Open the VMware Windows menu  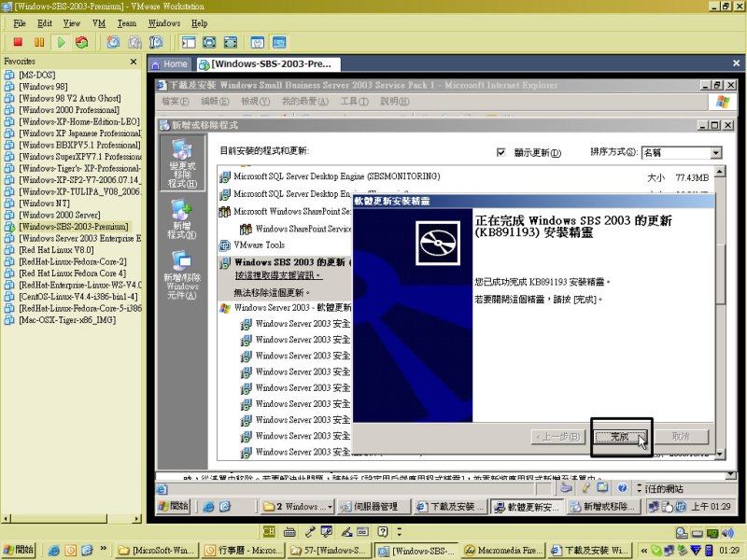[164, 23]
